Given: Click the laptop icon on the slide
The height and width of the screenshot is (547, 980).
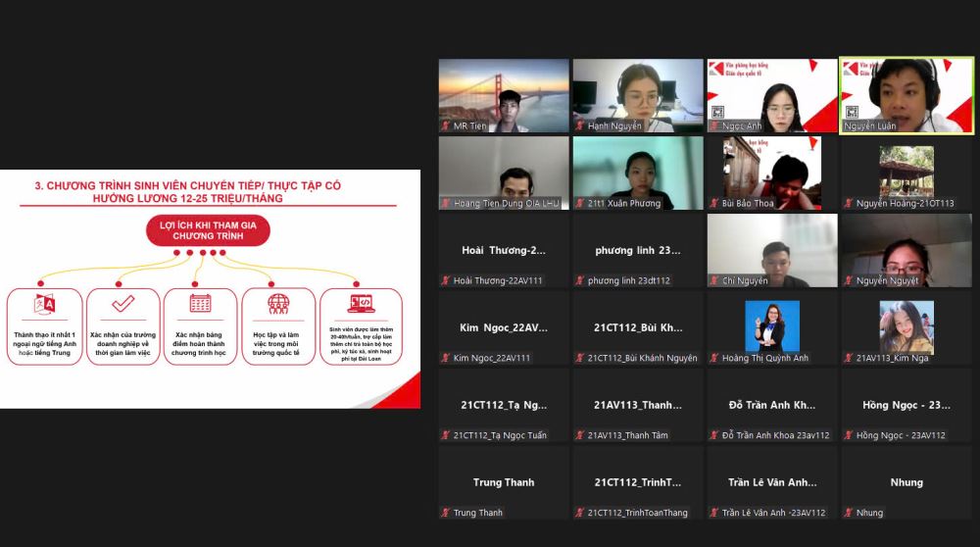Looking at the screenshot, I should point(361,302).
